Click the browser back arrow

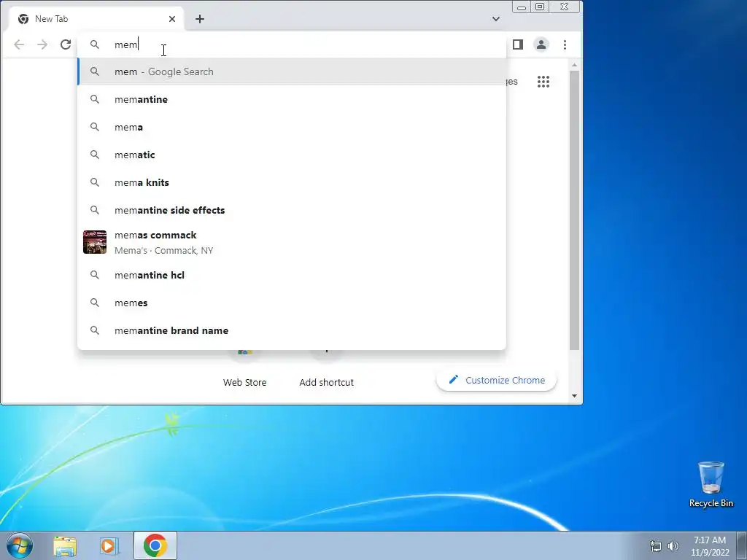pyautogui.click(x=19, y=44)
